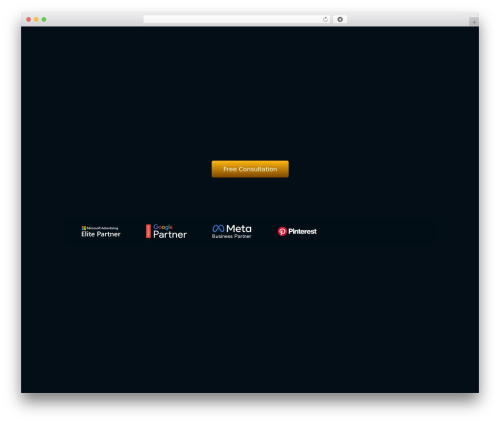Maximize the window with the green button
Image resolution: width=500 pixels, height=423 pixels.
click(44, 19)
